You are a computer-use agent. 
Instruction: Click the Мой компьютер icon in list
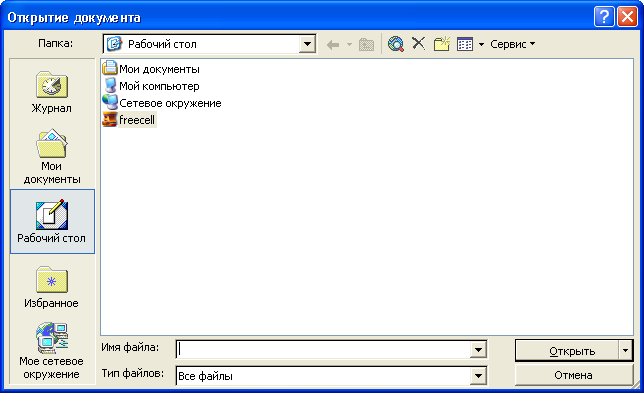click(x=110, y=85)
